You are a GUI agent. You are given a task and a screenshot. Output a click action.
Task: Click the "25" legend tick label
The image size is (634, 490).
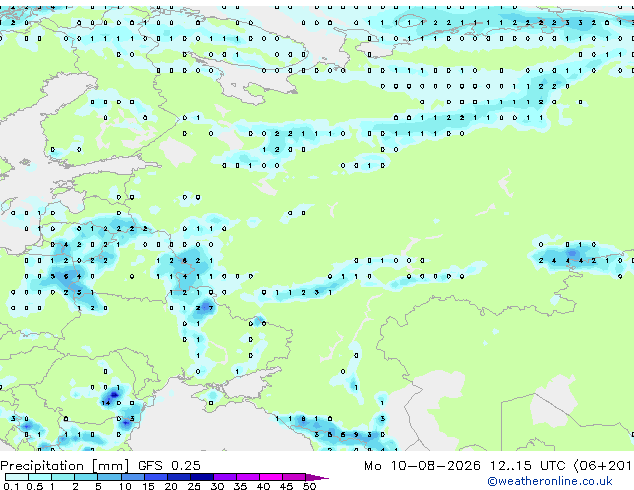194,486
